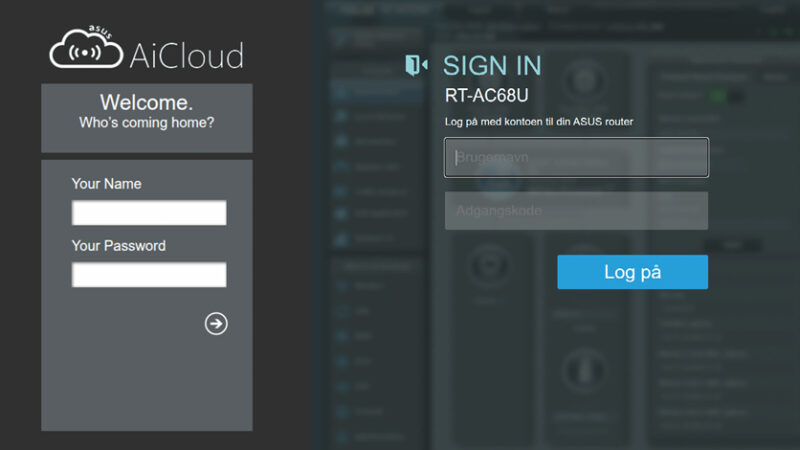The height and width of the screenshot is (450, 800).
Task: Click the door icon beside SIGN IN
Action: point(416,66)
